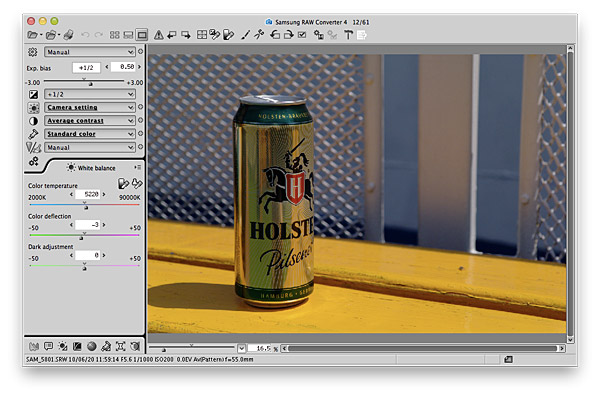Rotate image clockwise

click(289, 35)
